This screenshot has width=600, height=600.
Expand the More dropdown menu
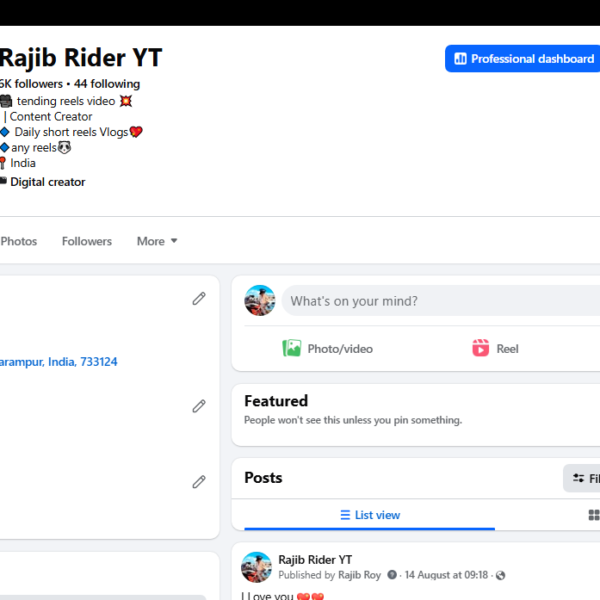pos(157,241)
